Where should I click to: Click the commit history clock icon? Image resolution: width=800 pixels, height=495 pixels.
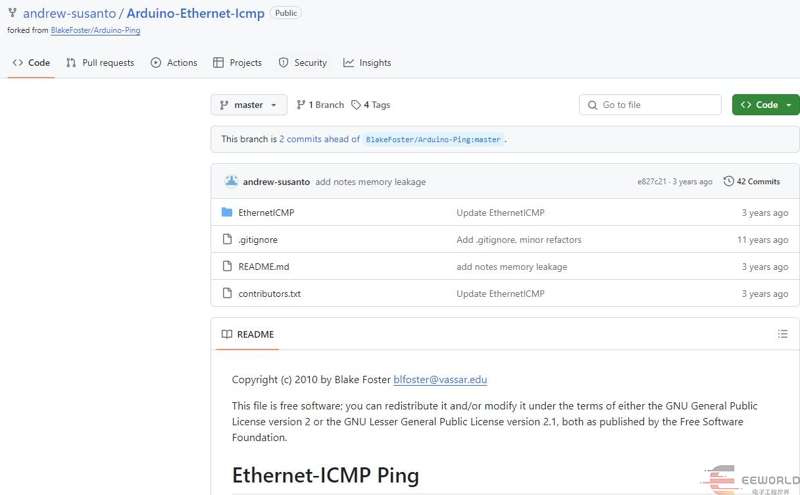728,181
